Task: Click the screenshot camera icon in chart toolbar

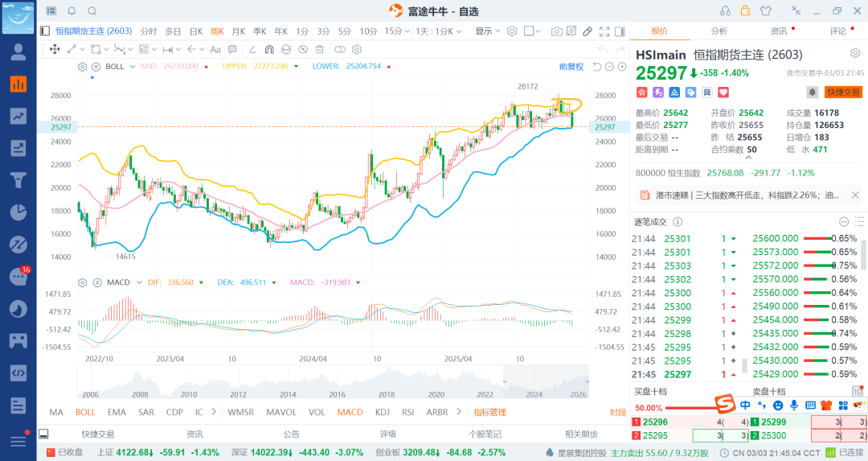Action: (x=557, y=31)
